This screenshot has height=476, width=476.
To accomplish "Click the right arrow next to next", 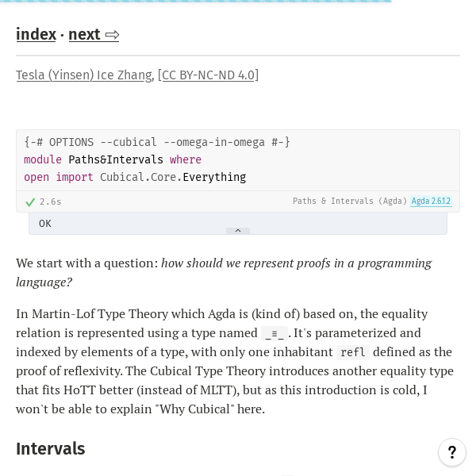I will point(112,35).
